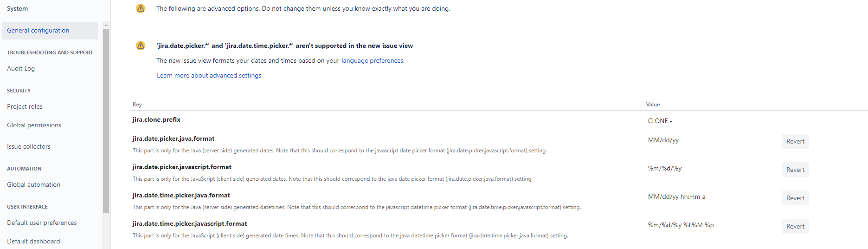Go to Default dashboard
Screen dimensions: 868x249
(33, 241)
